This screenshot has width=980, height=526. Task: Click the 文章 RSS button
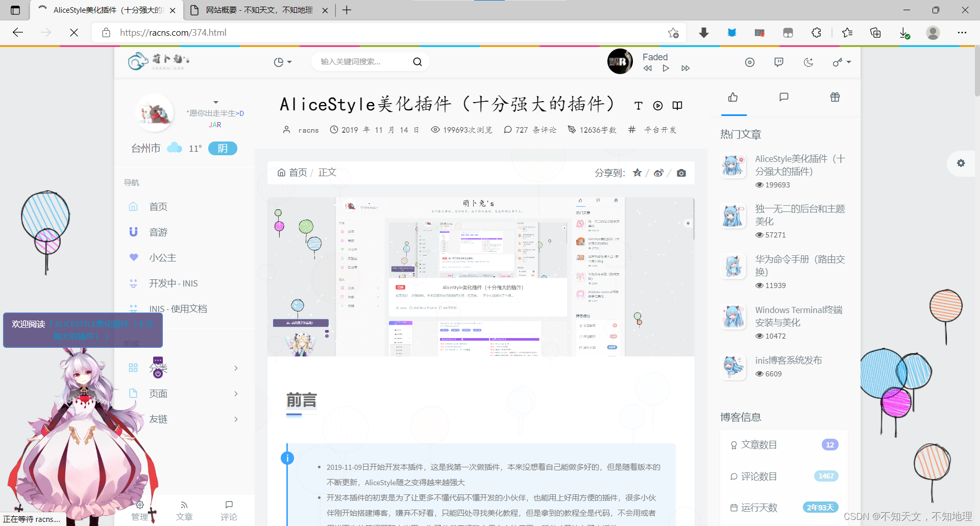point(184,511)
